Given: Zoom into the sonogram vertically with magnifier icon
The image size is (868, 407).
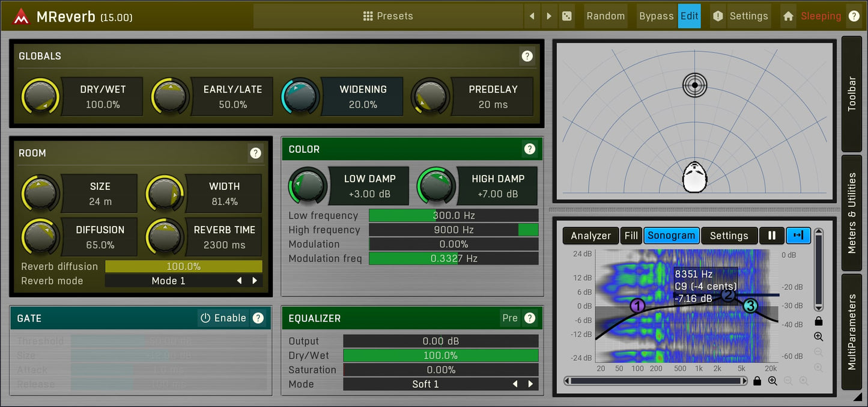Looking at the screenshot, I should point(818,337).
